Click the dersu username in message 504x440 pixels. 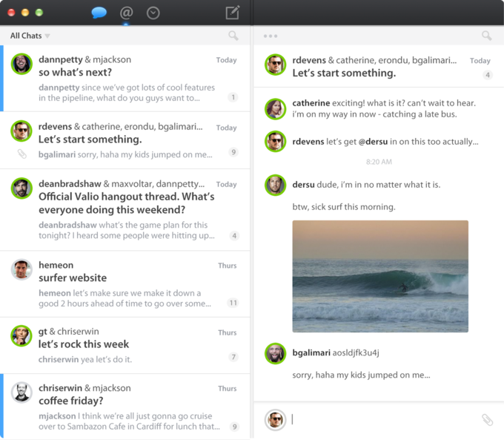point(303,185)
